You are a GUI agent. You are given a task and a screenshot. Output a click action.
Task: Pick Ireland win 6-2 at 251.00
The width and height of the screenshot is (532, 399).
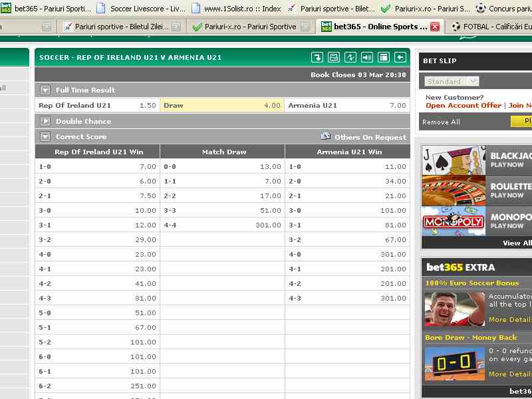coord(97,386)
